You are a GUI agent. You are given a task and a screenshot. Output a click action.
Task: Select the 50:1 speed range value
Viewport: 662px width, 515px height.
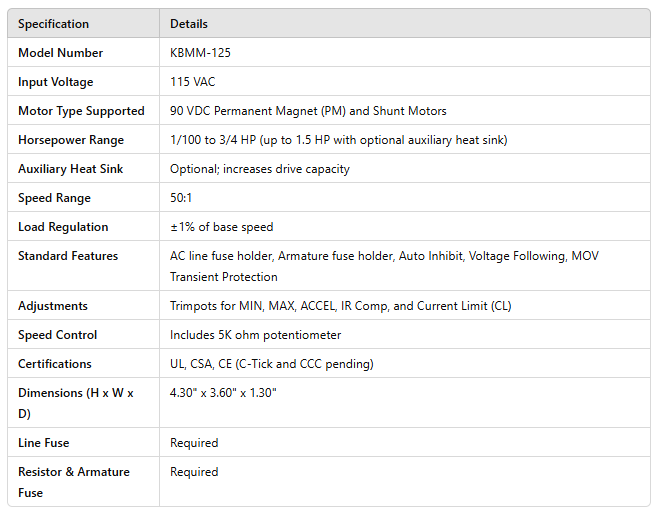pos(184,198)
